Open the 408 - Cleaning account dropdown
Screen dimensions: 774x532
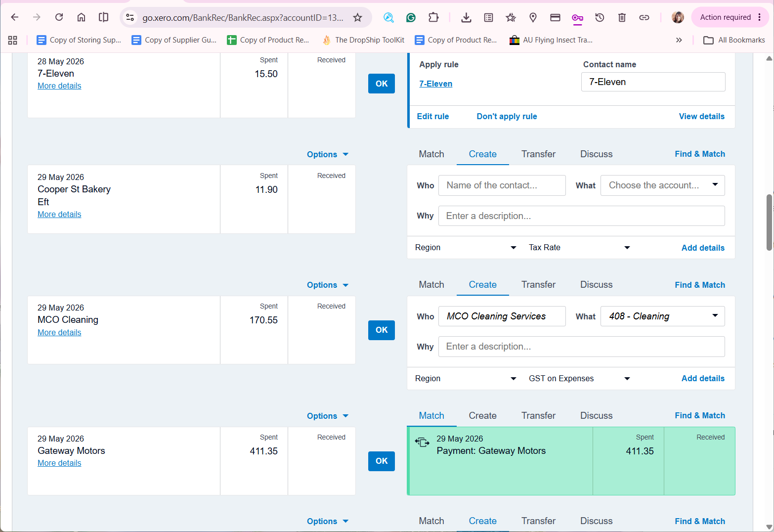pyautogui.click(x=662, y=316)
